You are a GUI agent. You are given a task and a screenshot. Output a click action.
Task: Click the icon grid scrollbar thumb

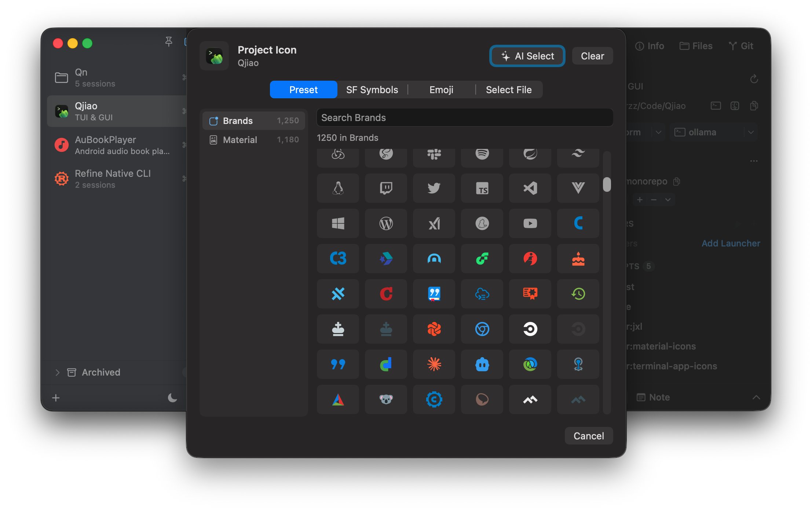click(607, 184)
